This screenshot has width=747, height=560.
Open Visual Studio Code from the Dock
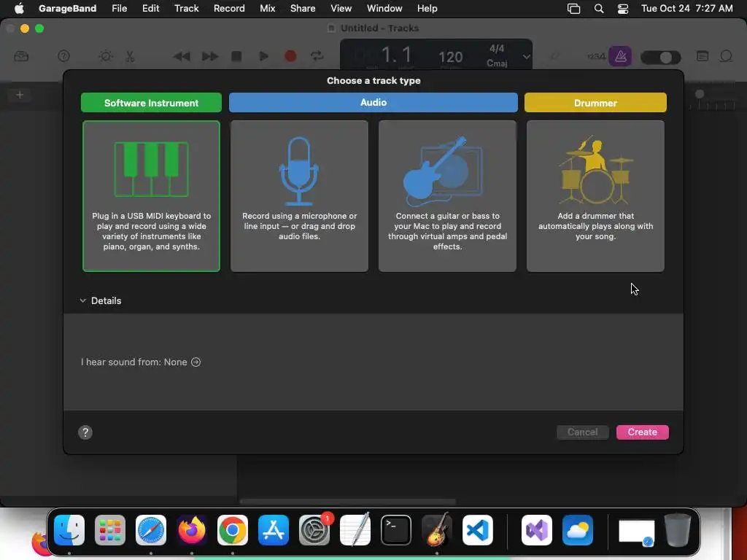pos(478,530)
